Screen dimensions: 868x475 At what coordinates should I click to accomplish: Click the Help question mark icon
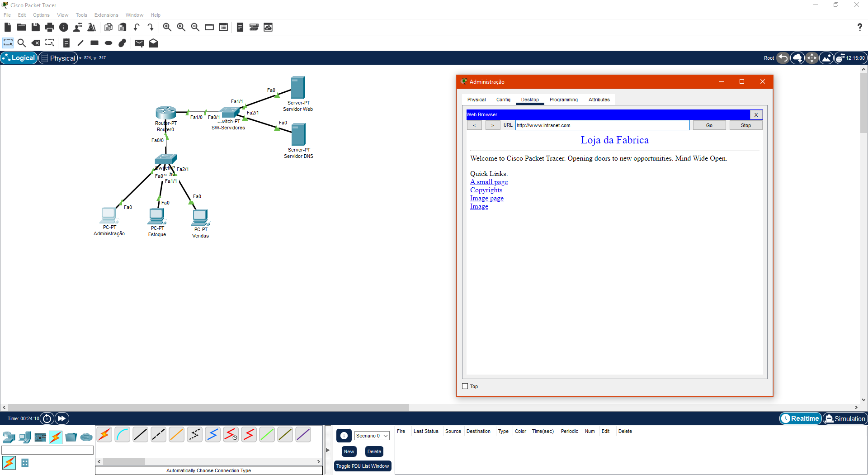(x=859, y=27)
